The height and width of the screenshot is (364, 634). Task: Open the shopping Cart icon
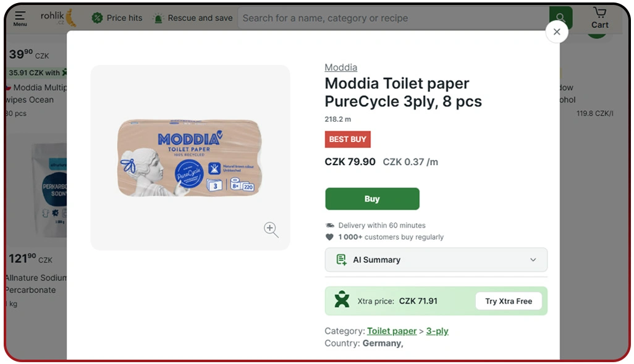tap(598, 17)
